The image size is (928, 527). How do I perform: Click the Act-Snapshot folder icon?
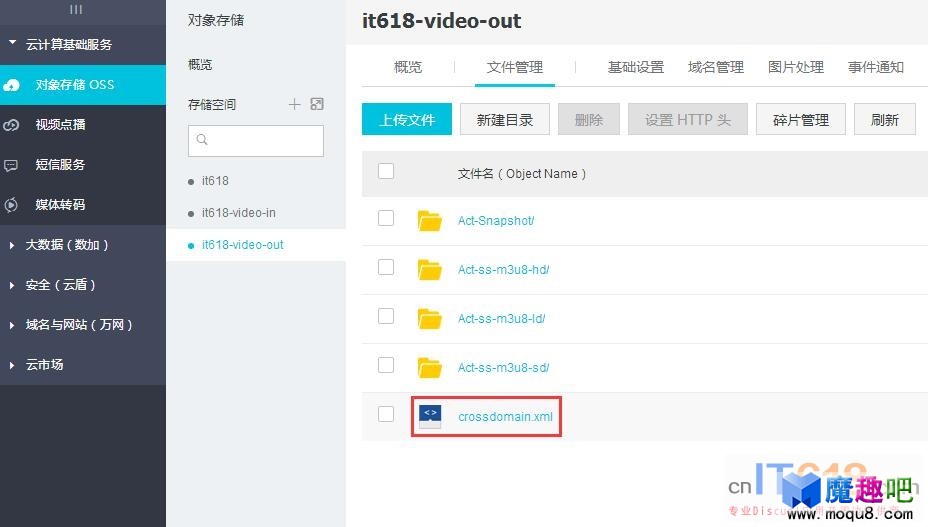click(x=429, y=221)
